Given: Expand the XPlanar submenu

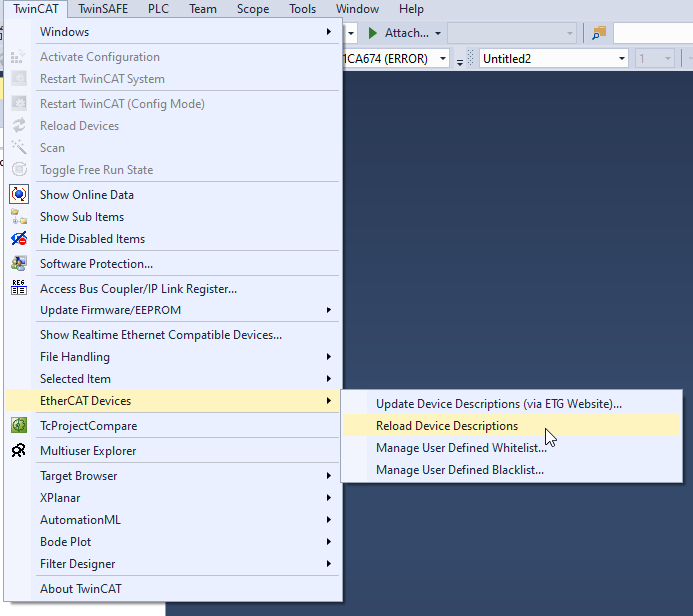Looking at the screenshot, I should point(174,497).
